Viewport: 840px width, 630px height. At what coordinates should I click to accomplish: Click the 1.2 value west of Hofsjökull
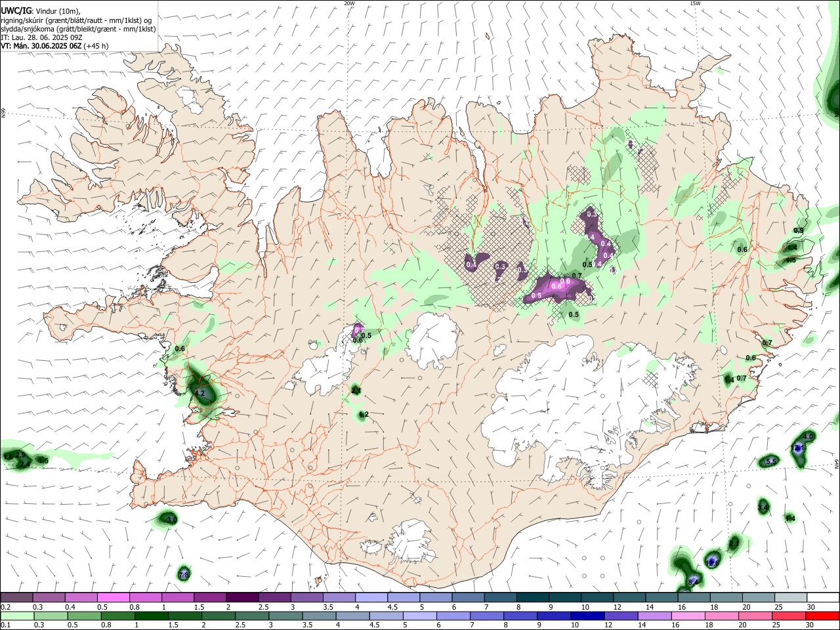[364, 415]
